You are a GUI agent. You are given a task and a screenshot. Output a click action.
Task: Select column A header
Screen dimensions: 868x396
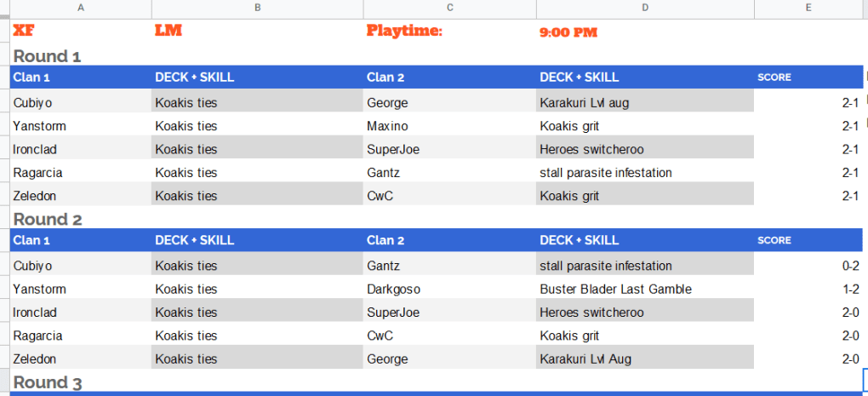pos(81,8)
